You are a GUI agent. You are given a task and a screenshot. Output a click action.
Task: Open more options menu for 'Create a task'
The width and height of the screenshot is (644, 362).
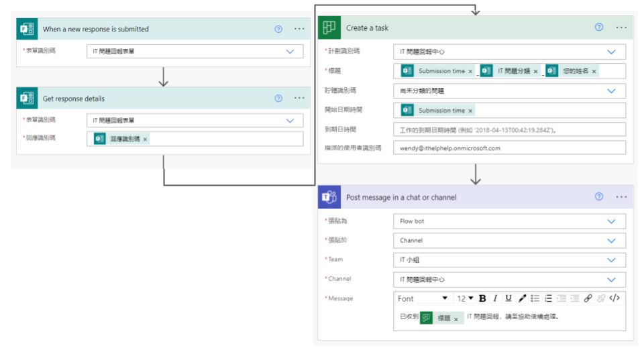pos(621,27)
